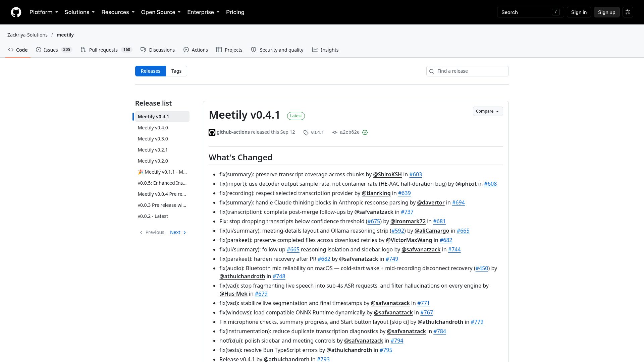644x362 pixels.
Task: Open @aliCamargo user profile link
Action: [x=432, y=231]
